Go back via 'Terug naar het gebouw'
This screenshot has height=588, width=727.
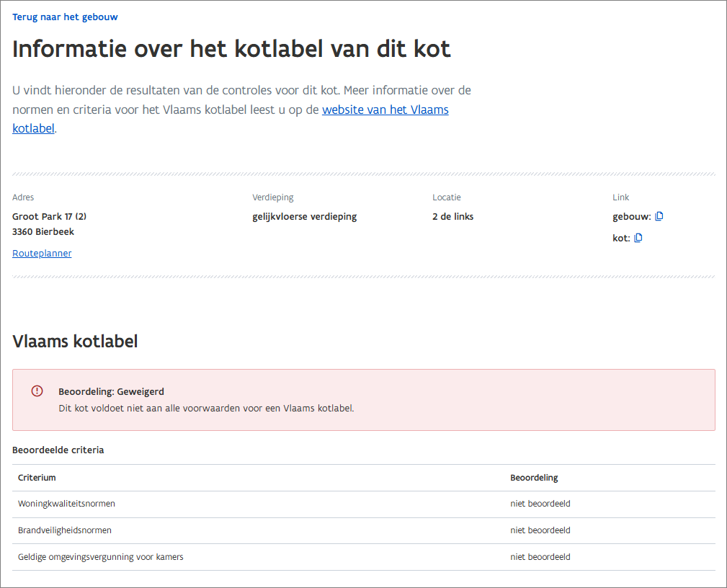(x=65, y=17)
